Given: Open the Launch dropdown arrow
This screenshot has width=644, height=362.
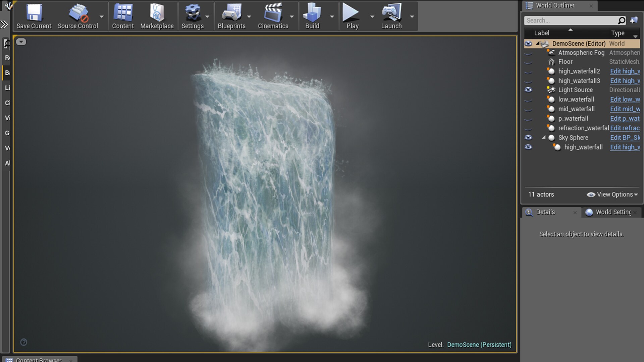Looking at the screenshot, I should [412, 16].
